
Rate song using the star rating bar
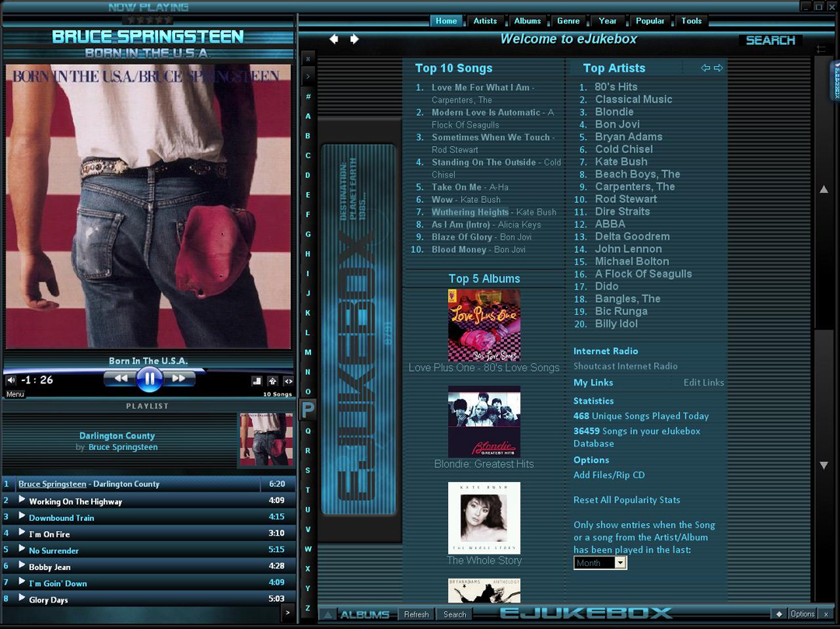[149, 19]
